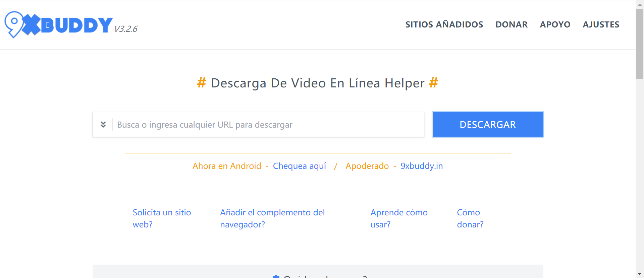Click the 'Descarga De Video En Línea Helper' heading
The image size is (644, 278).
[x=318, y=83]
